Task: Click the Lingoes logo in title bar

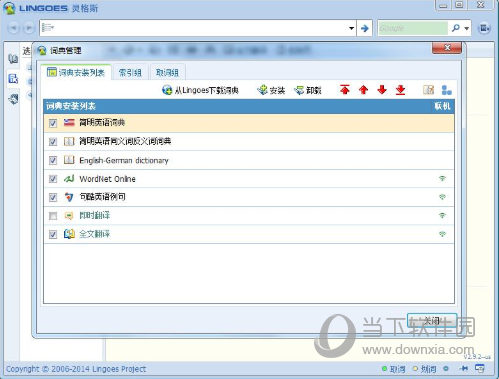Action: click(x=9, y=8)
